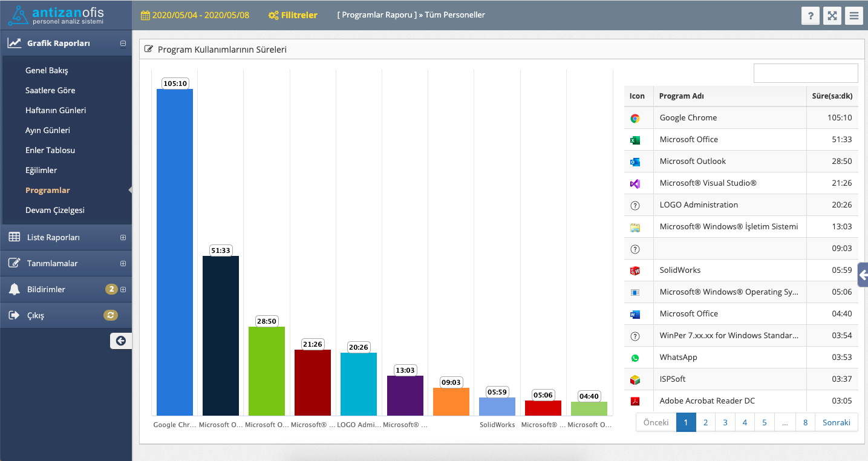Click the dark navy 51:33 bar
The image size is (868, 461).
coord(221,336)
